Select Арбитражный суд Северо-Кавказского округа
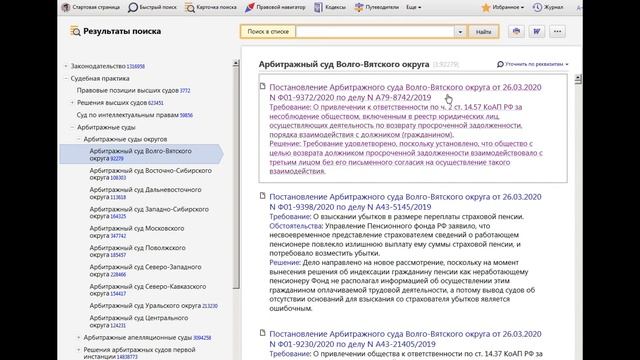Image resolution: width=640 pixels, height=360 pixels. (x=148, y=290)
